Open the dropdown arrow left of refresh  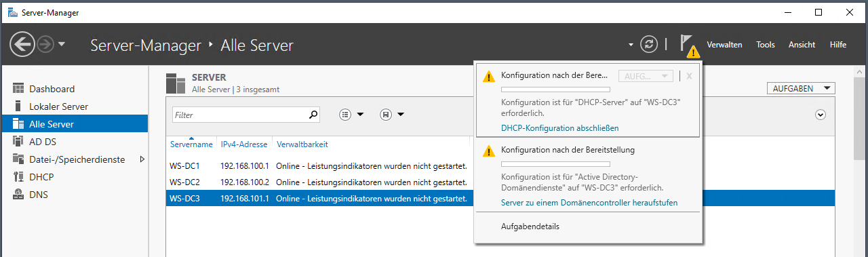pos(631,45)
